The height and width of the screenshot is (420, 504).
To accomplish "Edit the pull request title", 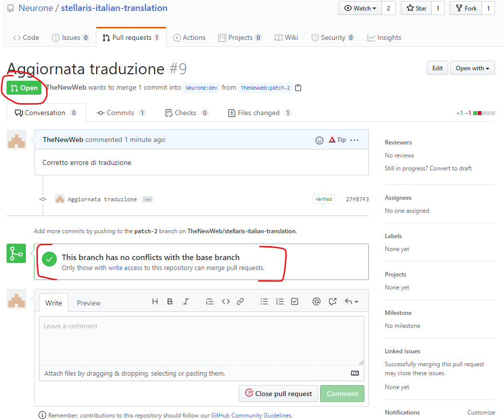I will (x=438, y=68).
